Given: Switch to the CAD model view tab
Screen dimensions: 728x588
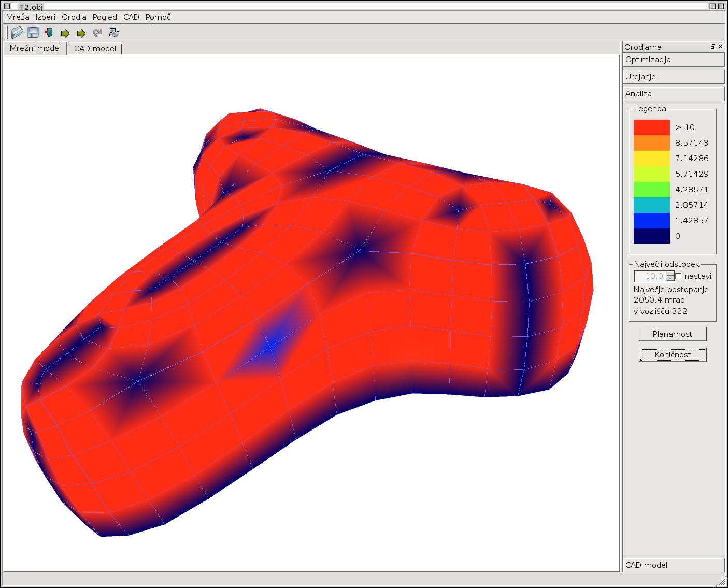Looking at the screenshot, I should pyautogui.click(x=95, y=48).
